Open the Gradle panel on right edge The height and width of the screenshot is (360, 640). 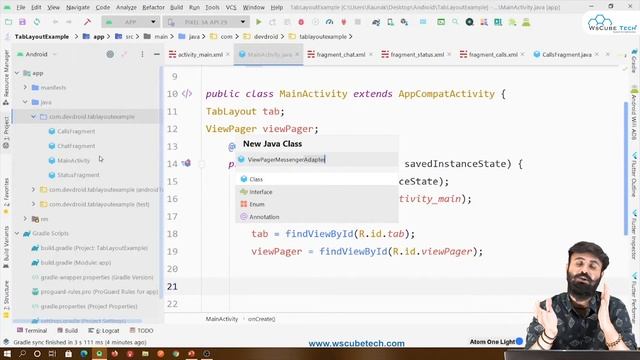click(634, 61)
